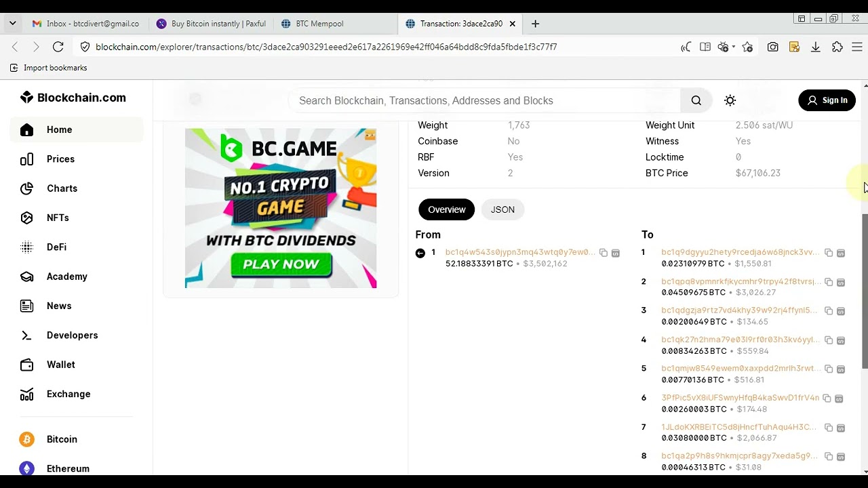The width and height of the screenshot is (868, 488).
Task: Copy output 6 address 3PfPic5vX8i
Action: point(827,399)
